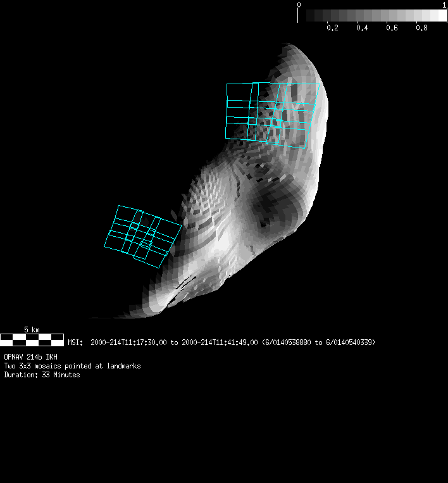The image size is (448, 483).
Task: Click the upper-right cyan 3x3 mosaic grid
Action: point(272,114)
